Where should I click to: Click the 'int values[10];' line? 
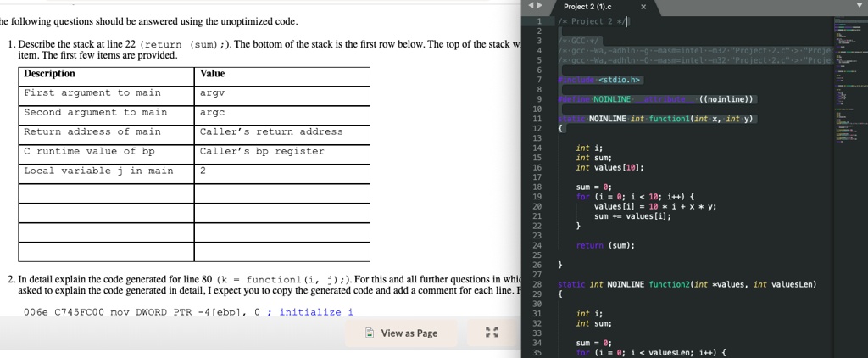tap(609, 167)
